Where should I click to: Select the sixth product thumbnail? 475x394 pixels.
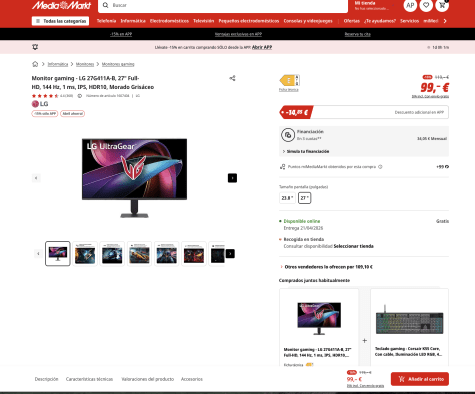194,254
